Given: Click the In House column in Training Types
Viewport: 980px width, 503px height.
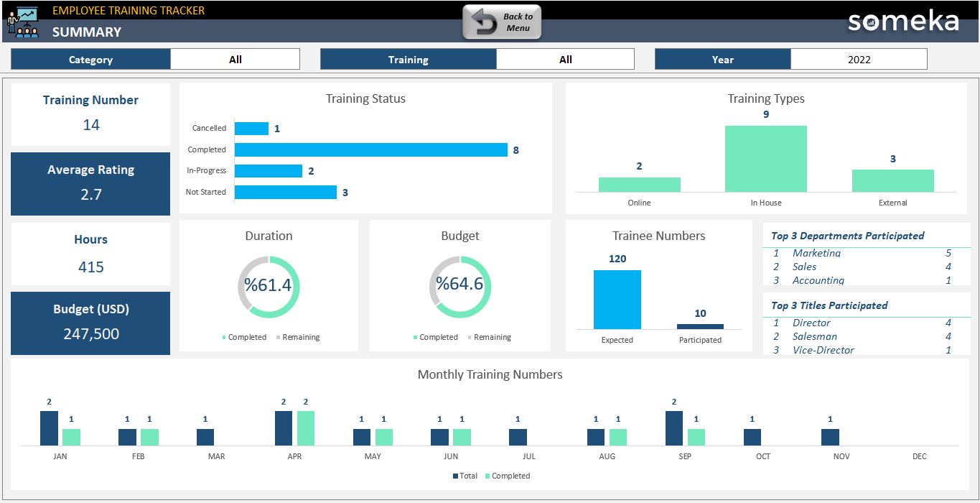Looking at the screenshot, I should pos(765,158).
